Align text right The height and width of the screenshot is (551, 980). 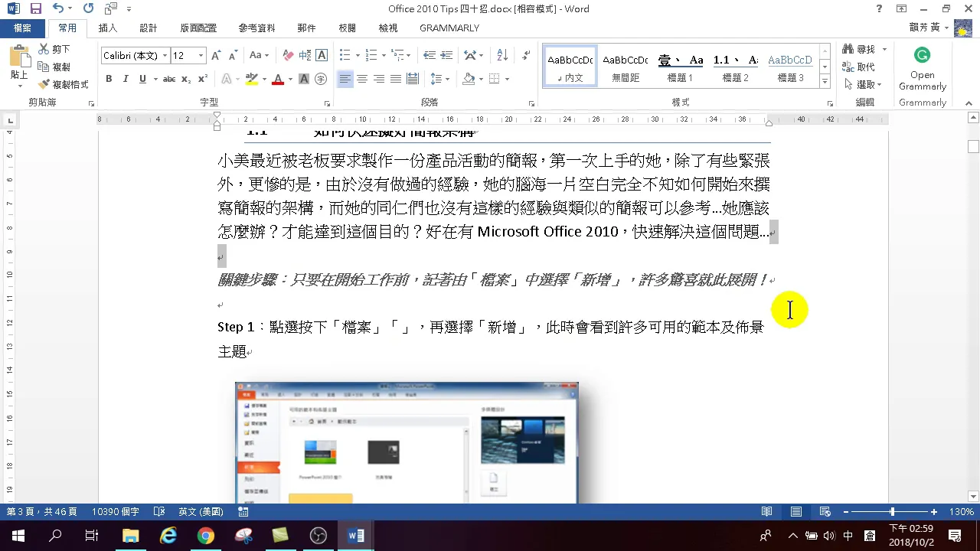[x=379, y=79]
